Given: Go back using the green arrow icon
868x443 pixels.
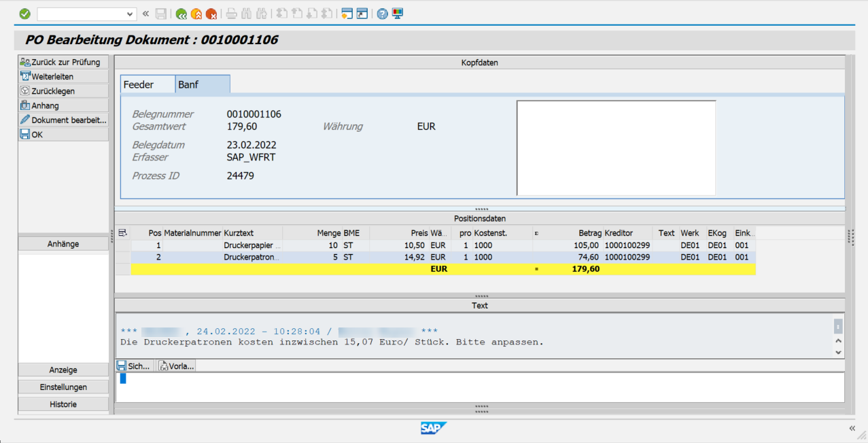Looking at the screenshot, I should (x=181, y=13).
